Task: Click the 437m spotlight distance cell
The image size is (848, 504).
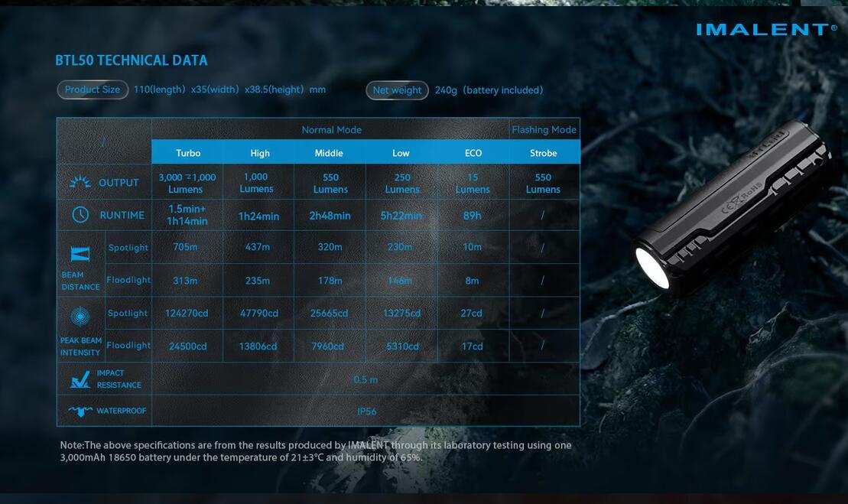Action: (258, 246)
